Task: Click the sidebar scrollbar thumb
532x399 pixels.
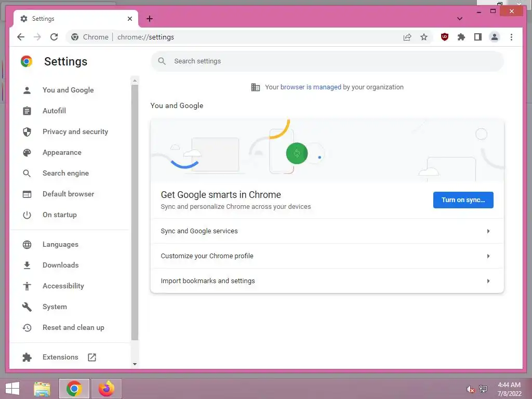Action: coord(135,212)
